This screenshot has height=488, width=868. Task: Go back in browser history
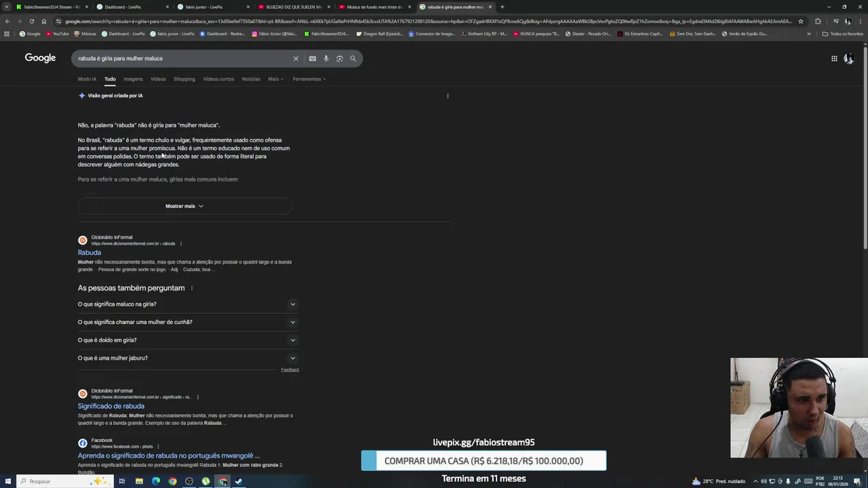coord(7,21)
